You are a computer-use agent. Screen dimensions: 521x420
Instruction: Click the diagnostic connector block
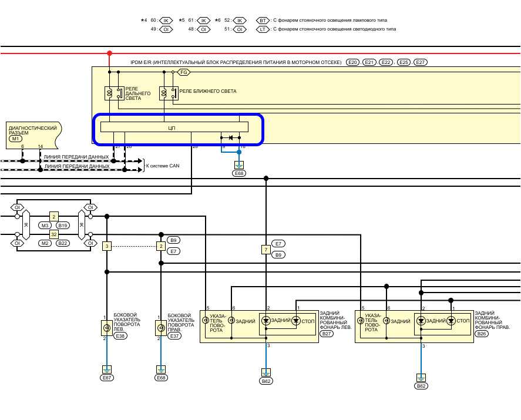(33, 135)
